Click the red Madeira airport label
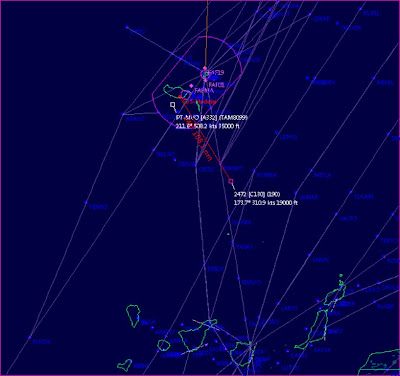Screen dimensions: 400x376 201,102
